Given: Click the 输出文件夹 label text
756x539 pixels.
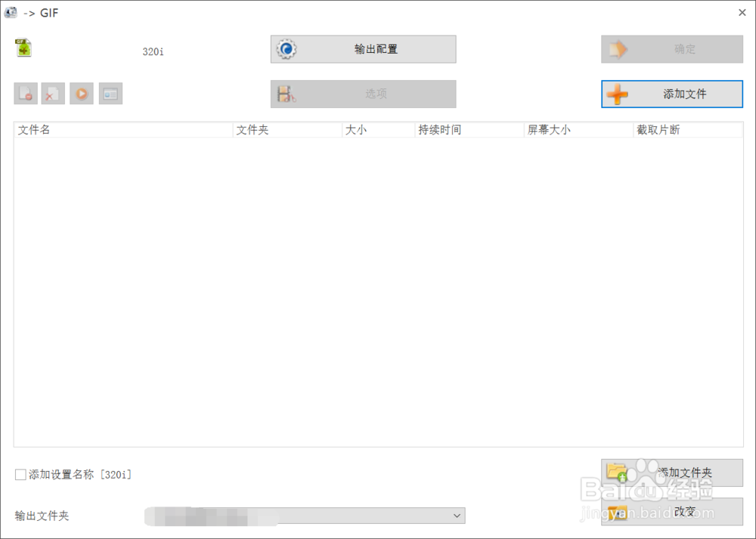Looking at the screenshot, I should (42, 516).
